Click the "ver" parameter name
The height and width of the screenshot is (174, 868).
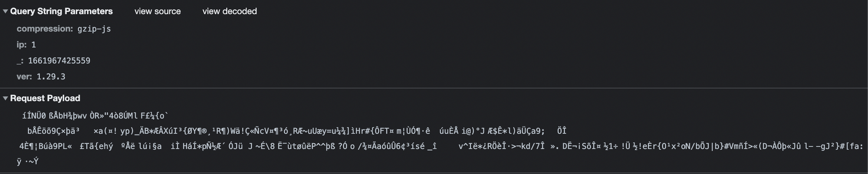point(24,77)
